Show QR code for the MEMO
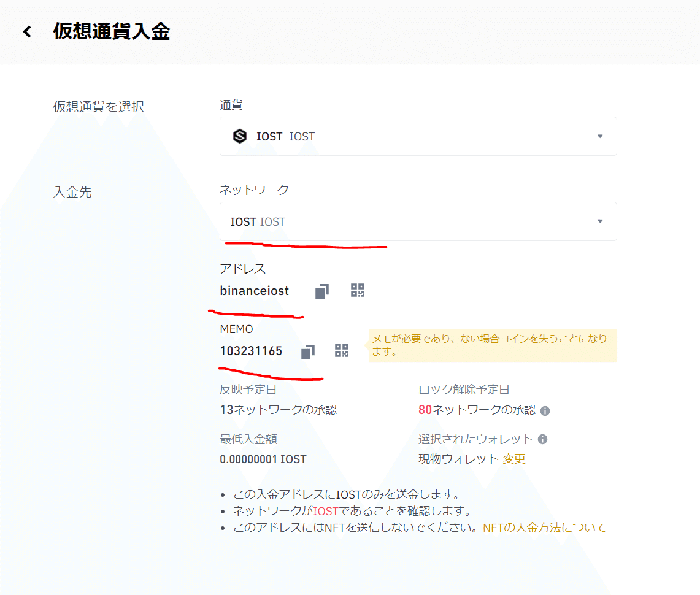700x595 pixels. 342,350
